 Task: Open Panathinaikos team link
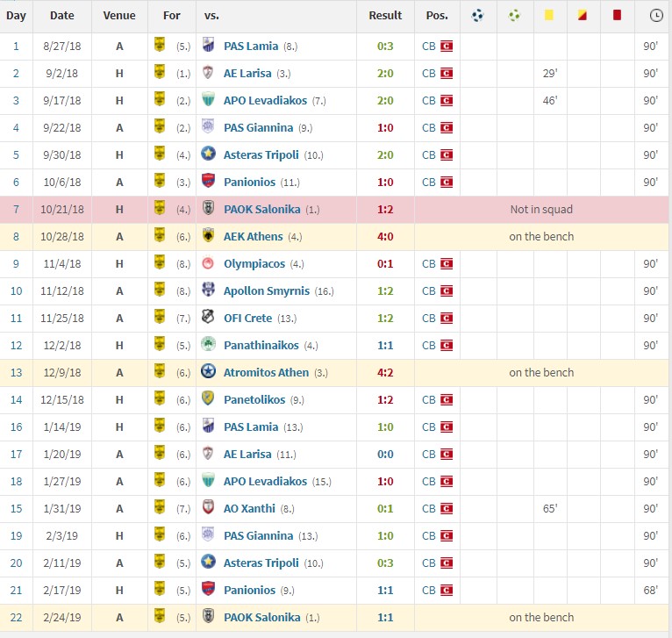[261, 346]
